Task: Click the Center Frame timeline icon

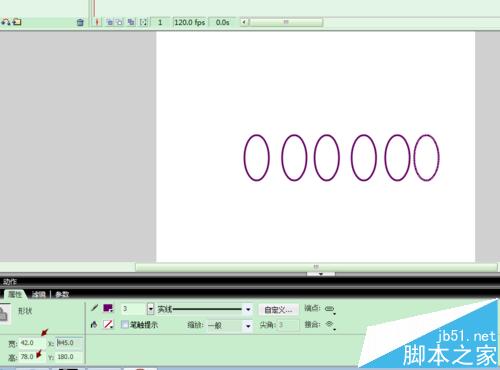Action: (x=97, y=22)
